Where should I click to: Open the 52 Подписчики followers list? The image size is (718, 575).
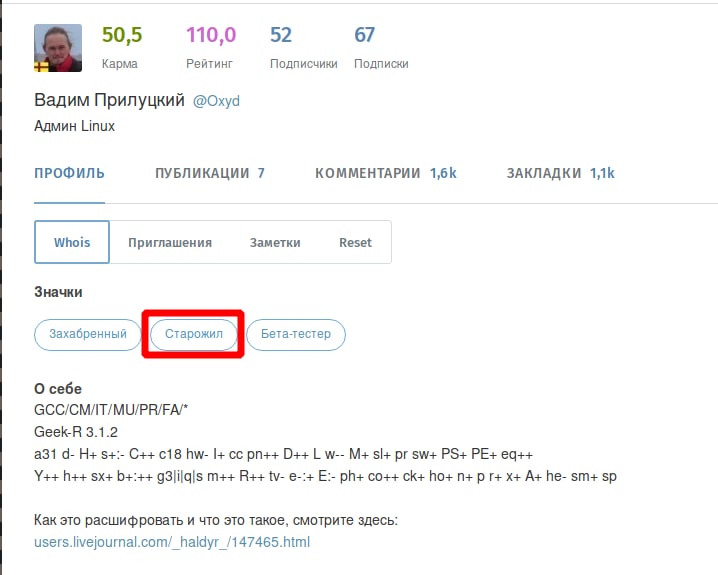(303, 47)
